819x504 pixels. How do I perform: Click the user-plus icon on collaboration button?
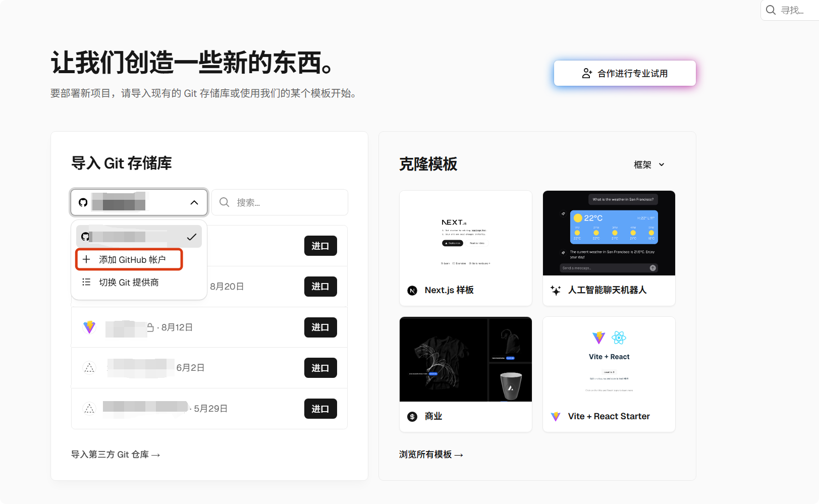point(587,74)
